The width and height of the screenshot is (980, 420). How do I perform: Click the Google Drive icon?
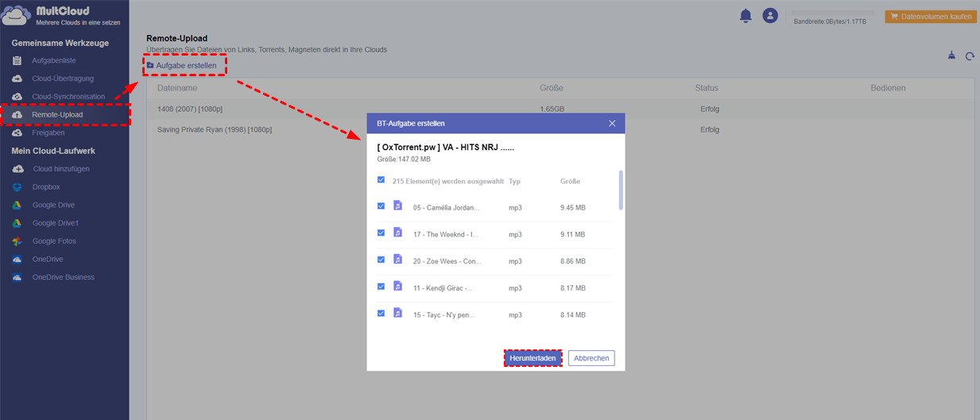pyautogui.click(x=17, y=205)
